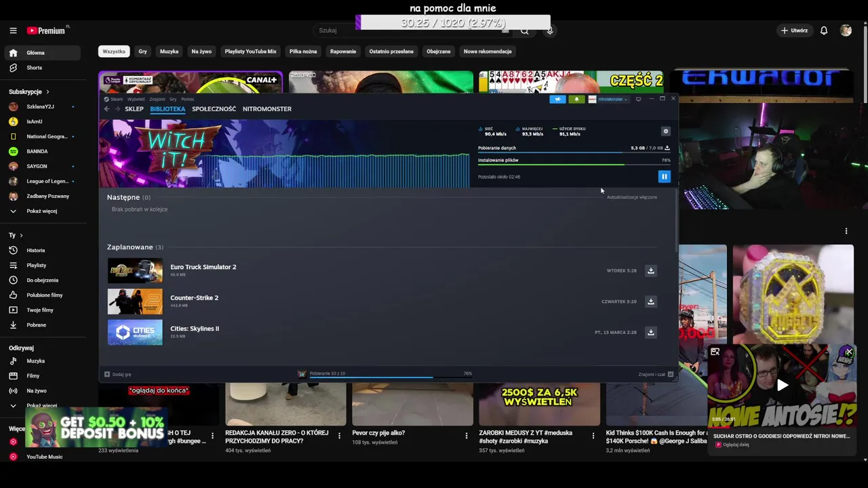Select the Piłka nożna filter chip
The width and height of the screenshot is (868, 488).
point(303,52)
